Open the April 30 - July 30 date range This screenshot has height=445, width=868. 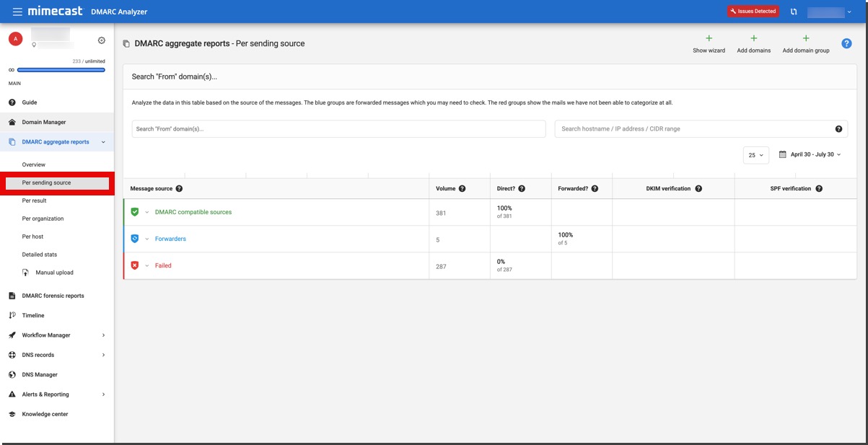click(810, 154)
